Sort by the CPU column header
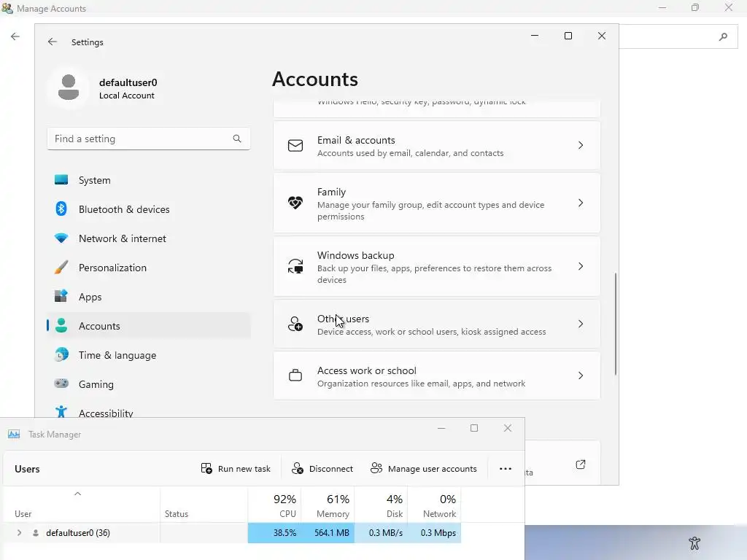This screenshot has width=747, height=560. click(x=274, y=506)
